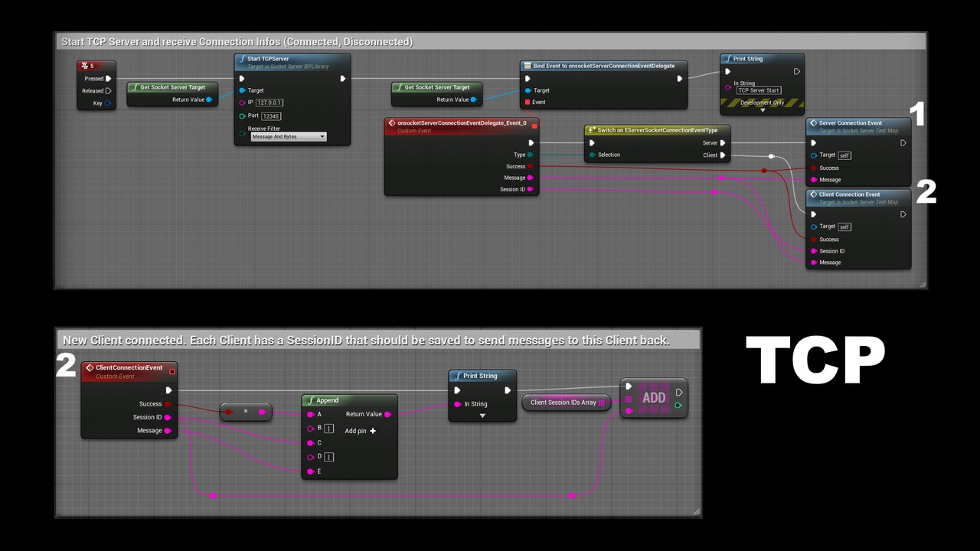Click the Server output pin on Switch node
The image size is (980, 551).
pos(722,143)
